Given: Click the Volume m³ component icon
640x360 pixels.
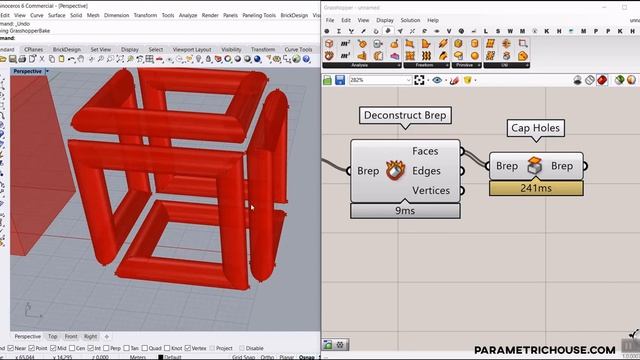Looking at the screenshot, I should pyautogui.click(x=345, y=55).
